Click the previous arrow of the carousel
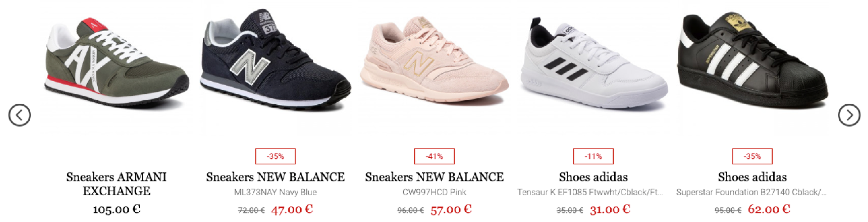This screenshot has height=222, width=868. 20,115
